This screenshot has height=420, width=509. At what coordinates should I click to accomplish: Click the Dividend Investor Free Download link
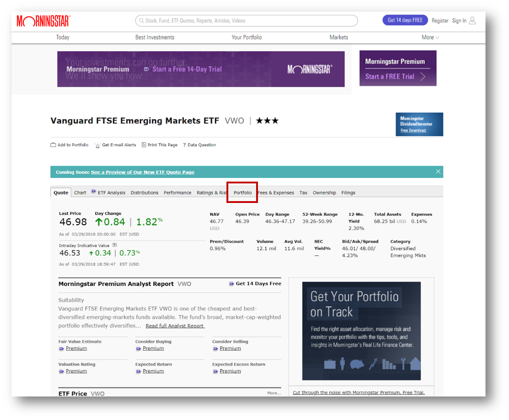[413, 131]
